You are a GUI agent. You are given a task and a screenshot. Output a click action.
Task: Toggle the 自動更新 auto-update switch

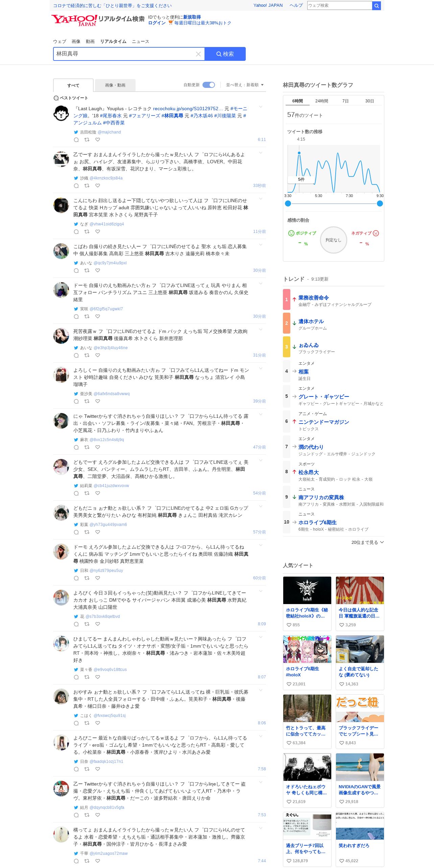click(209, 85)
